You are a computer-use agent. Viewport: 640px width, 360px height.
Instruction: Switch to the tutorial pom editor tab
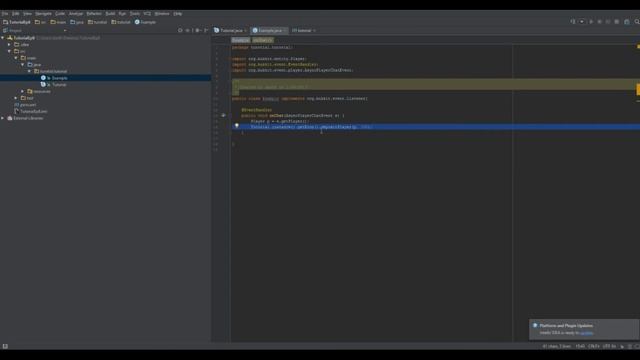[x=303, y=30]
